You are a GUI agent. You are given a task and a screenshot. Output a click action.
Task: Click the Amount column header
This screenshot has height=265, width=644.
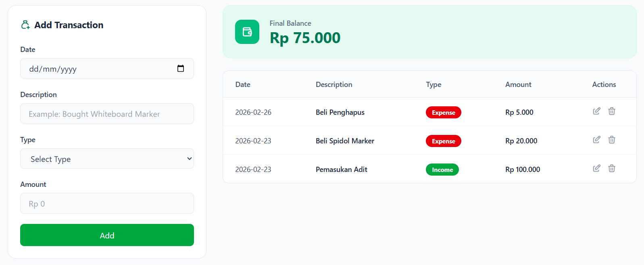(x=518, y=85)
